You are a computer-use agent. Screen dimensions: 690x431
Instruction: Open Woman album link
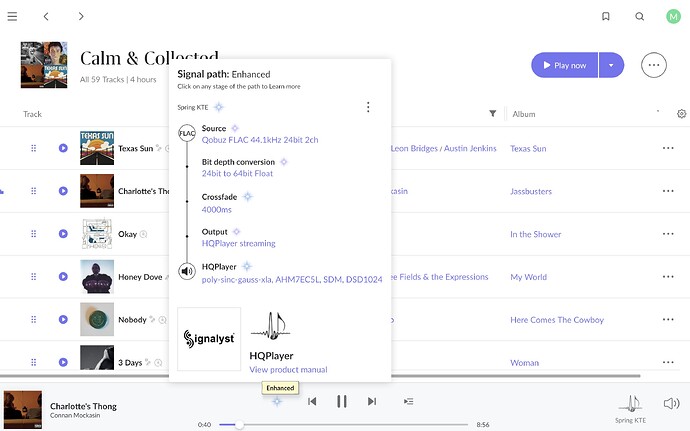(524, 363)
